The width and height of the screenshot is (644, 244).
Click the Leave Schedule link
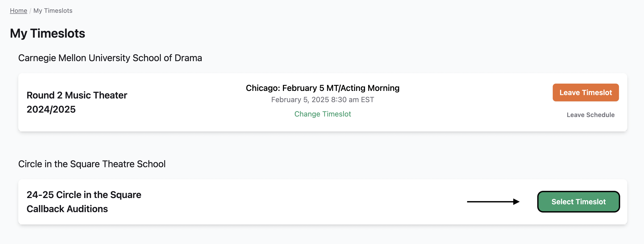(591, 115)
